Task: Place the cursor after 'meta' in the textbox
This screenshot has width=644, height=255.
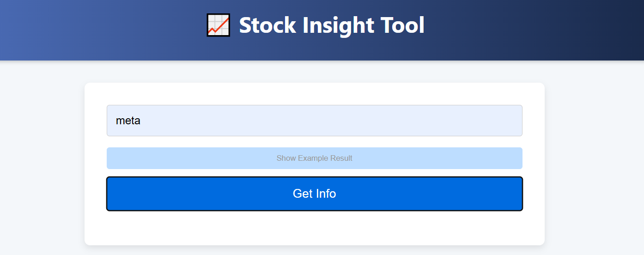Action: pyautogui.click(x=142, y=121)
